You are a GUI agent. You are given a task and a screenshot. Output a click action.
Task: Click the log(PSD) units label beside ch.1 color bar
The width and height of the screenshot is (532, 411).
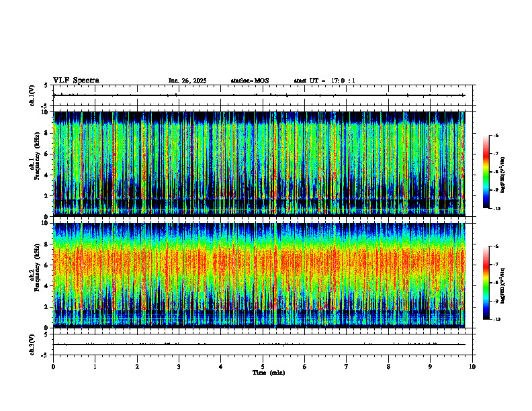pyautogui.click(x=503, y=175)
